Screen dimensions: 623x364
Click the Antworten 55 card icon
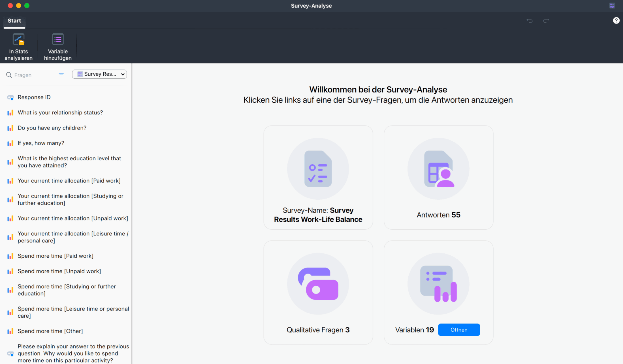(x=438, y=169)
